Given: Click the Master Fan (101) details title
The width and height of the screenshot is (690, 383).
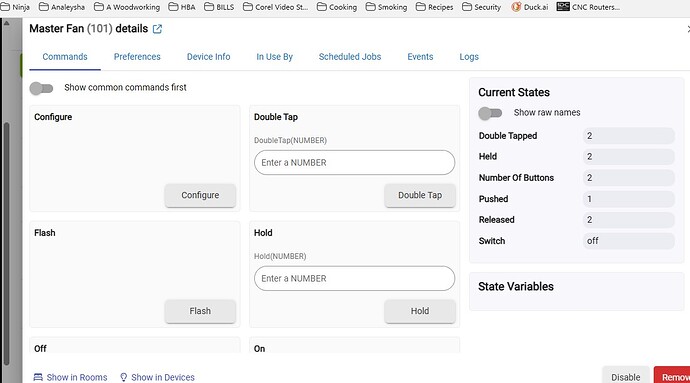Looking at the screenshot, I should click(88, 29).
